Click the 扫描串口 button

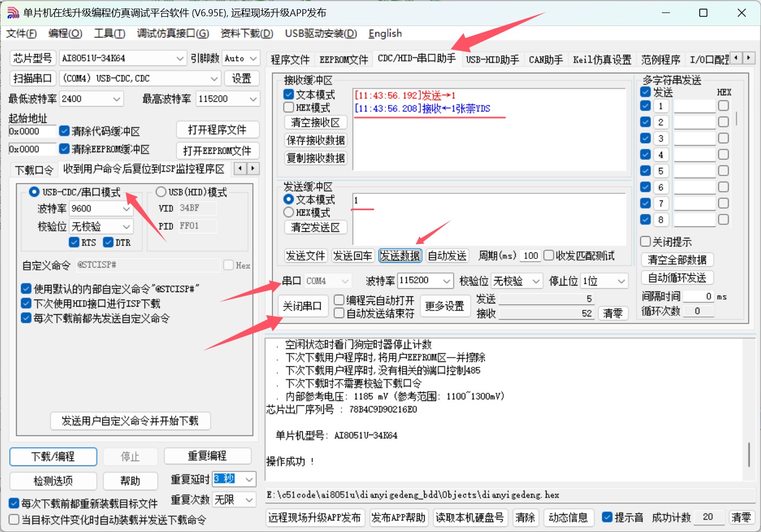(x=32, y=79)
